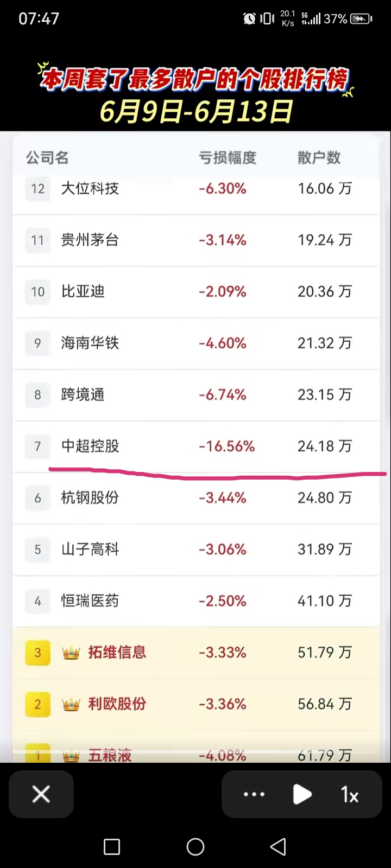The image size is (391, 868).
Task: Select the 中超控股 -16.56% row
Action: point(195,446)
